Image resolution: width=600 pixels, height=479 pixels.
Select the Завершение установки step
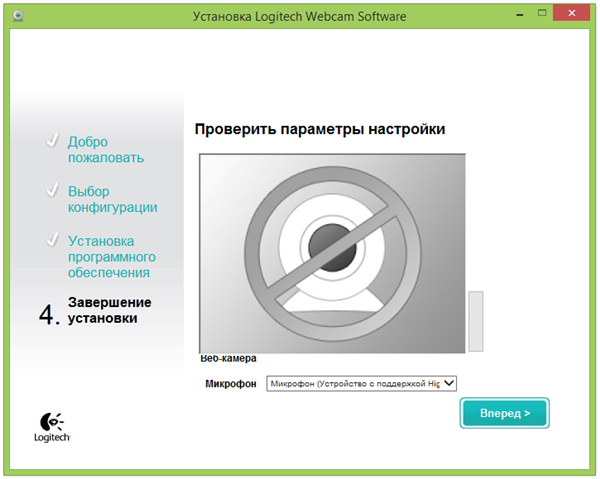coord(109,310)
